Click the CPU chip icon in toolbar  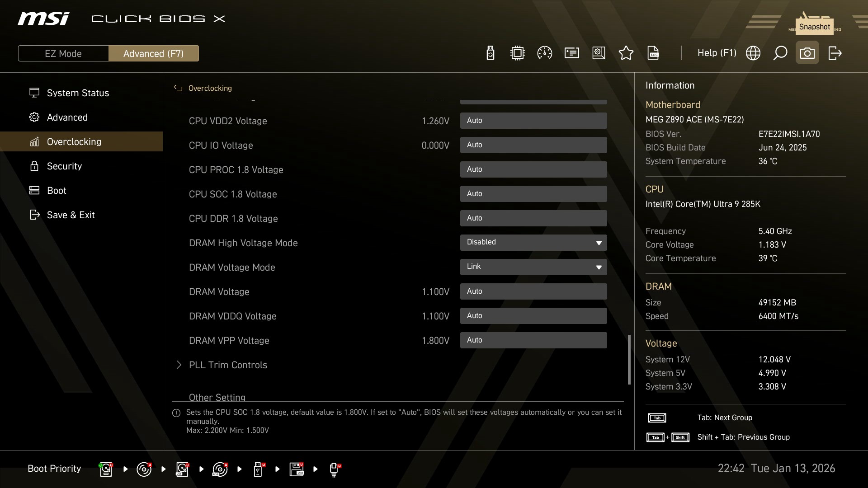pyautogui.click(x=517, y=53)
